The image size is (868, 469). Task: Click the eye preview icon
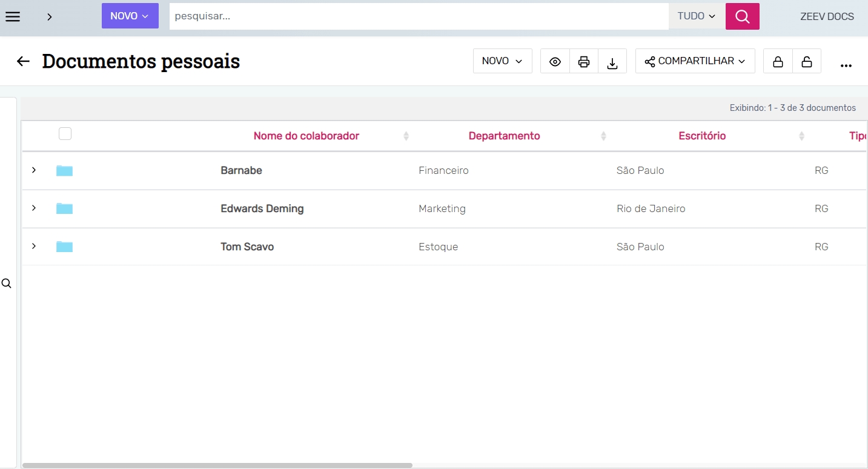555,61
